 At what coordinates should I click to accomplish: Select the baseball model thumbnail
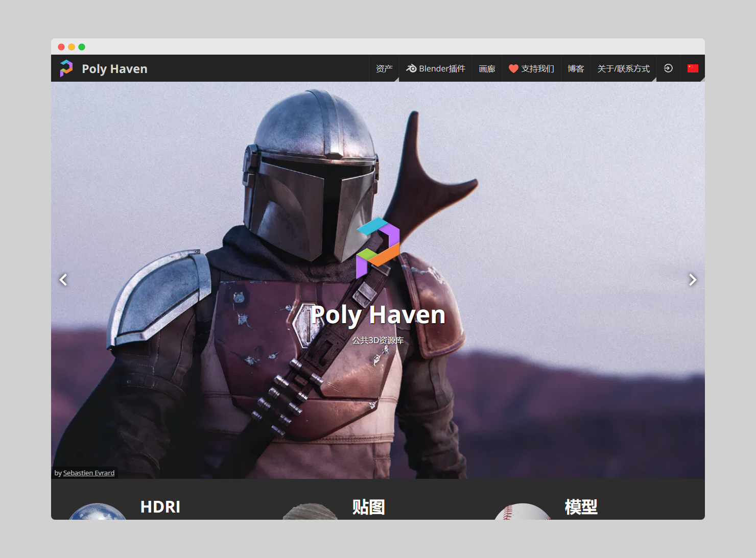click(522, 512)
